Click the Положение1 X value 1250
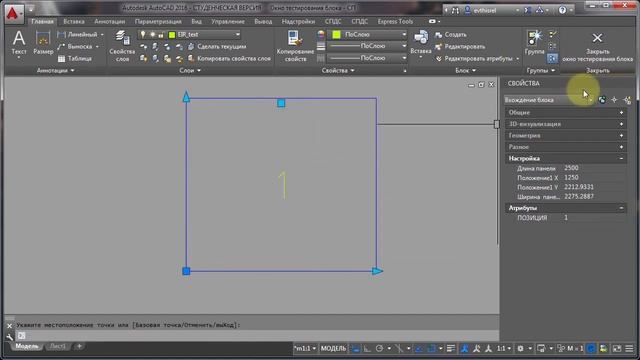The image size is (640, 360). coord(594,178)
